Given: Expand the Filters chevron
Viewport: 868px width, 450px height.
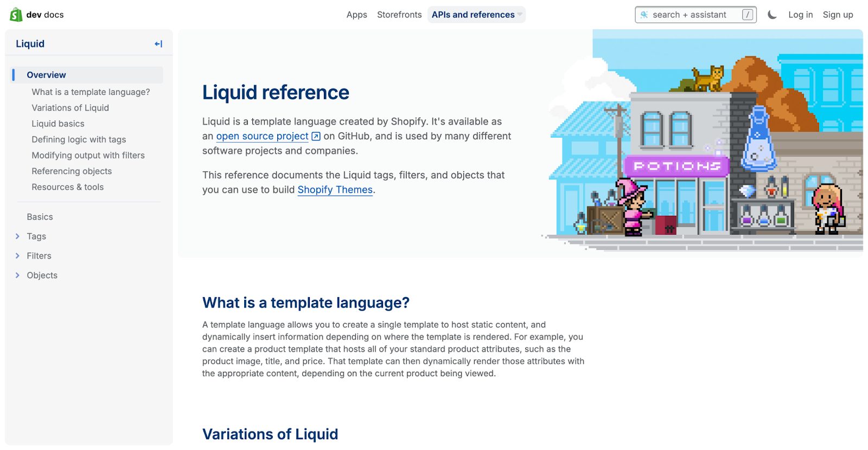Looking at the screenshot, I should pyautogui.click(x=17, y=256).
